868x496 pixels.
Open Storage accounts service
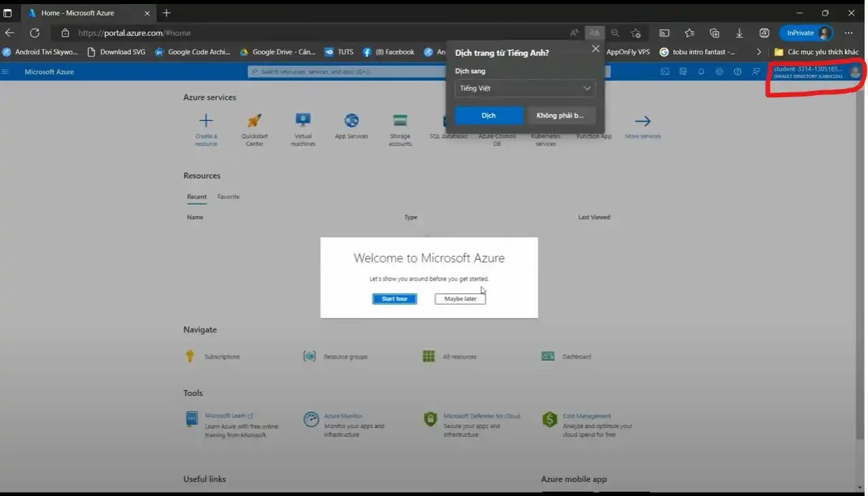pos(400,129)
